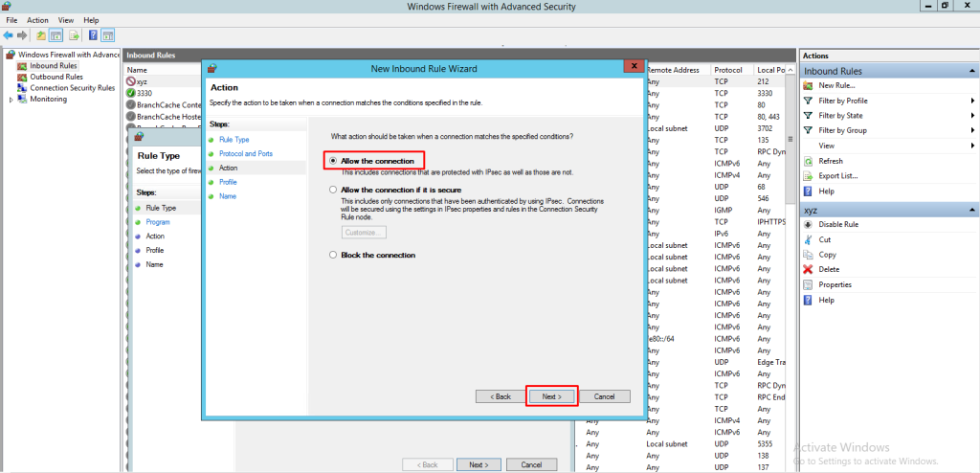The width and height of the screenshot is (980, 473).
Task: Click Next in the New Inbound Rule Wizard
Action: coord(552,396)
